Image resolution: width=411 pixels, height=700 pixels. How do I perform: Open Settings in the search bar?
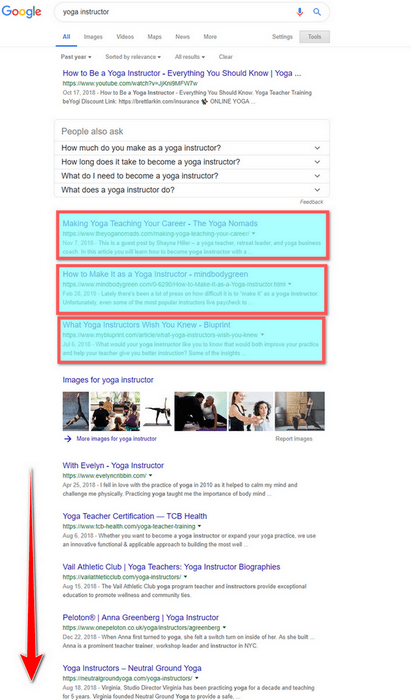282,37
